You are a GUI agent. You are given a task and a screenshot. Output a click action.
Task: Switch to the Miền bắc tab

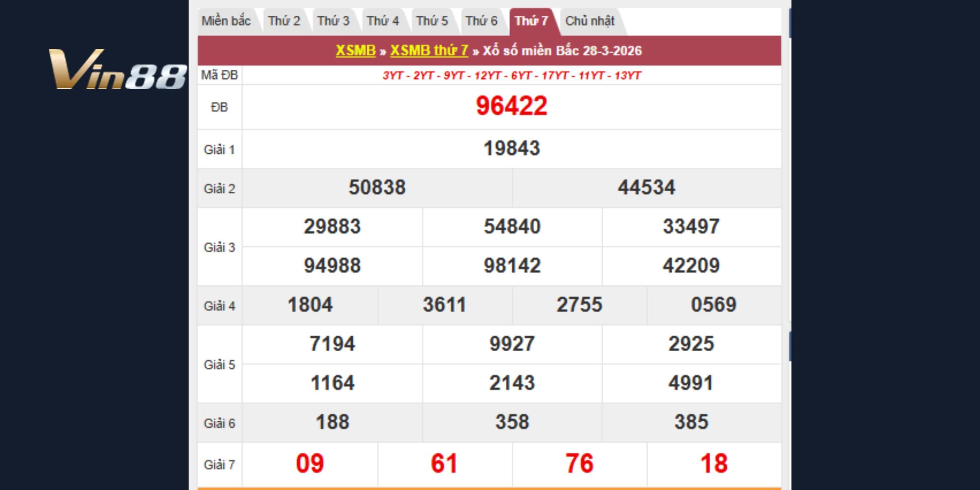pos(226,21)
